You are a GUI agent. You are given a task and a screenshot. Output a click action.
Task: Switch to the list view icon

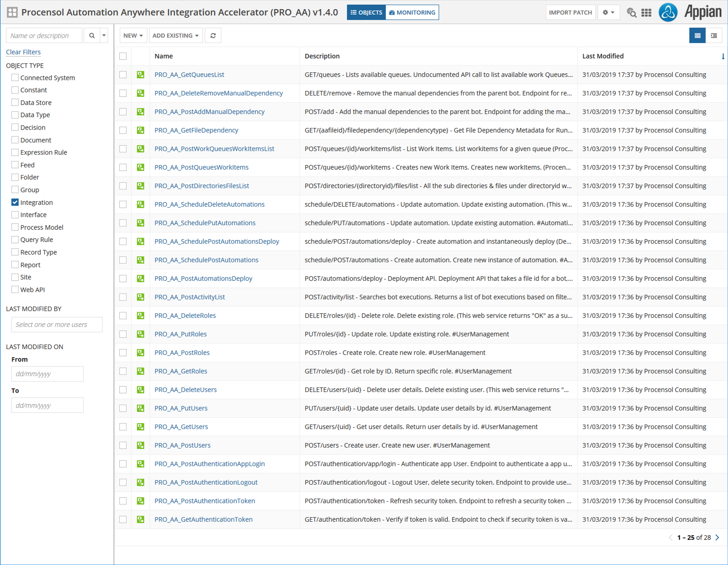697,35
